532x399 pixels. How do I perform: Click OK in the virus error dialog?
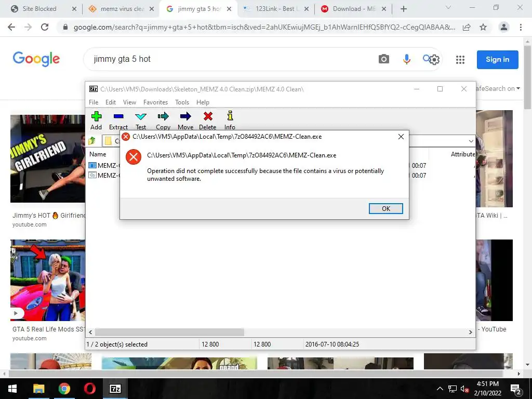tap(386, 209)
